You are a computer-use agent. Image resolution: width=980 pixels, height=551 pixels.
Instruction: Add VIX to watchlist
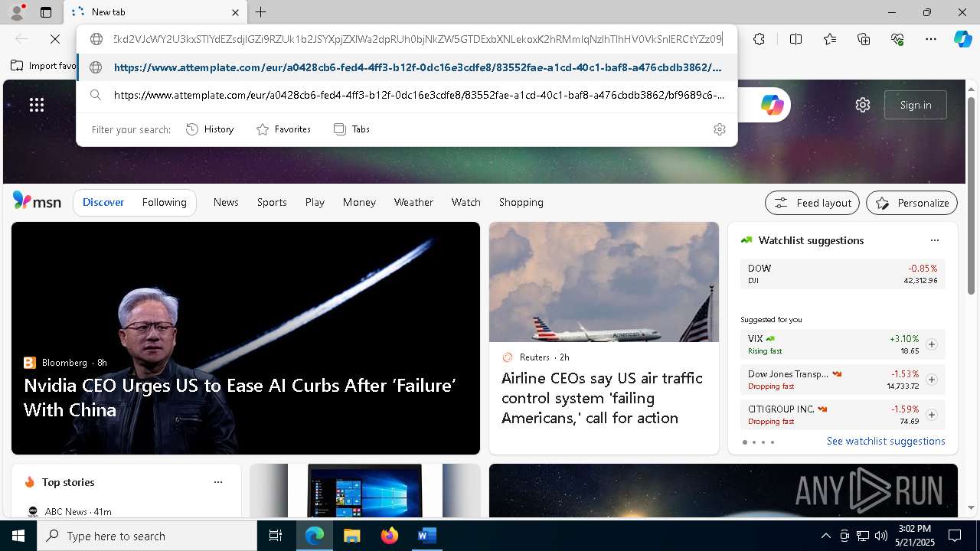tap(931, 344)
